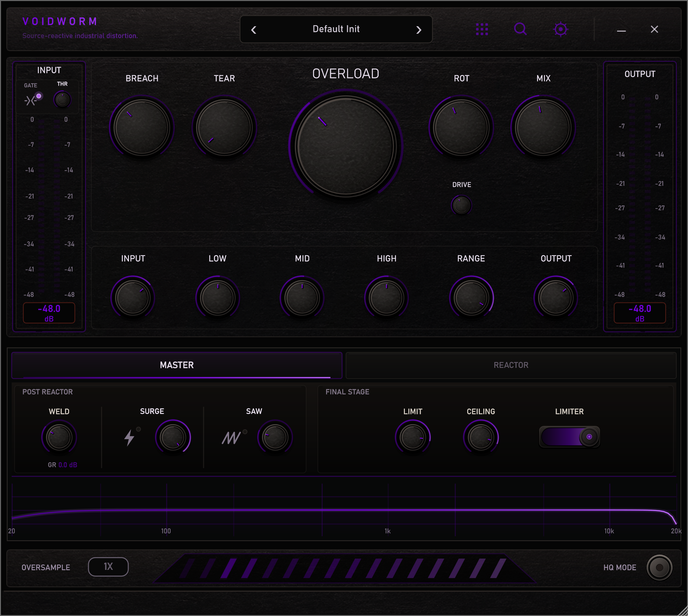Click the ROT knob
The image size is (688, 616).
tap(461, 127)
